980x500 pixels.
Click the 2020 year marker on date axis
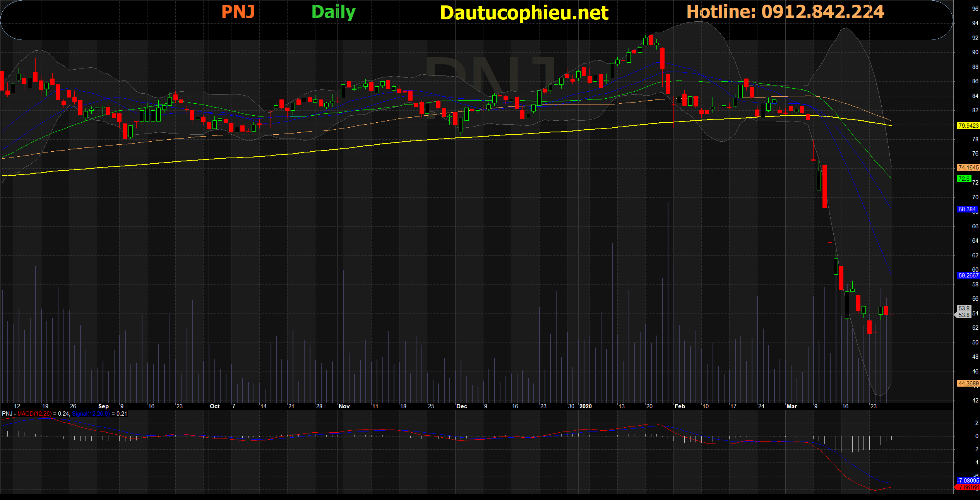coord(586,406)
